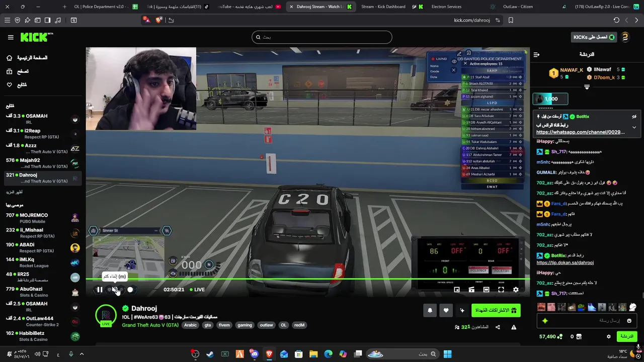Toggle notification bell for Dahrooj

(x=430, y=311)
